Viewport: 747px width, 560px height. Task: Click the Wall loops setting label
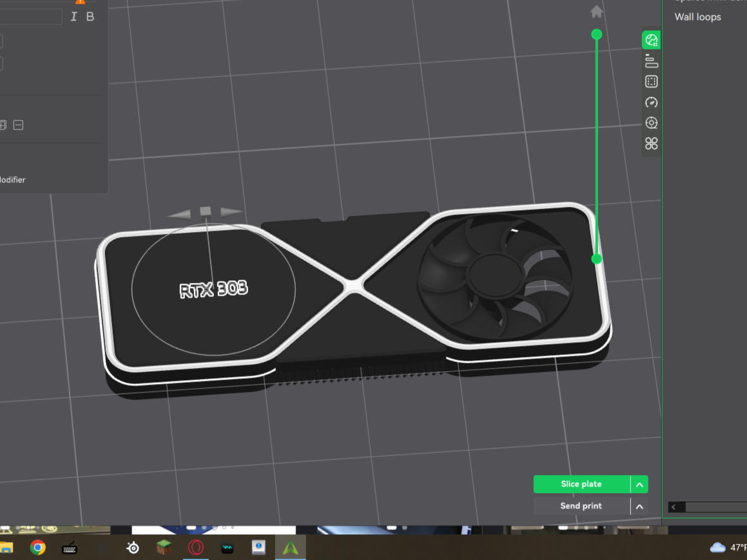click(697, 17)
